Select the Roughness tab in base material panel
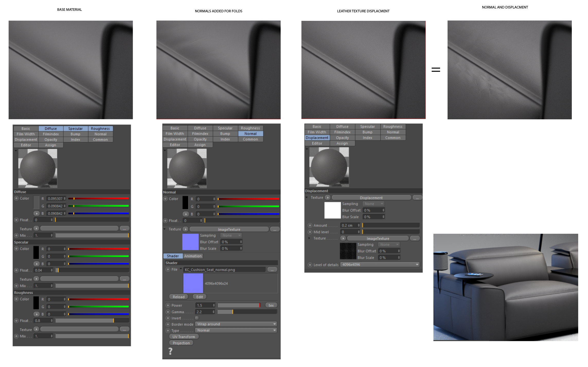 pyautogui.click(x=100, y=129)
